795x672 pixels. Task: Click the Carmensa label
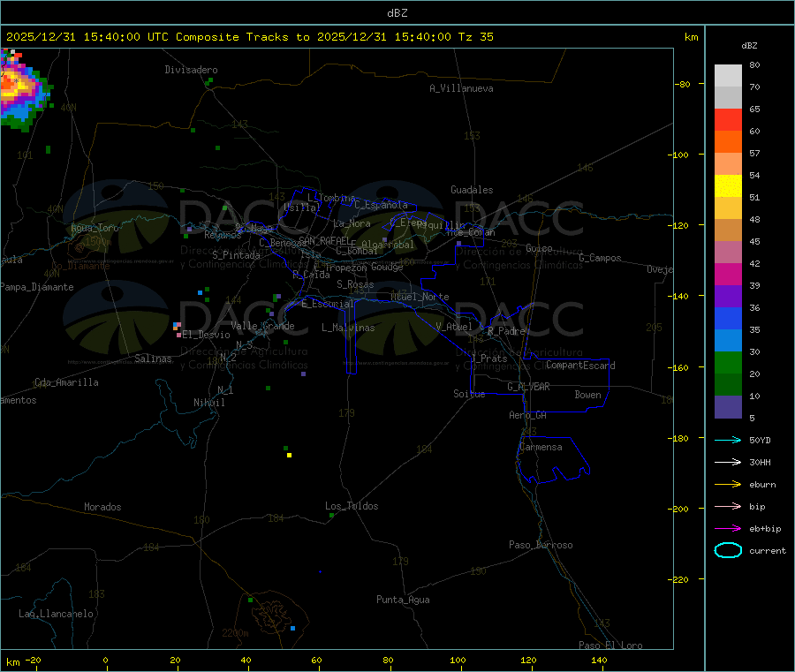coord(541,447)
